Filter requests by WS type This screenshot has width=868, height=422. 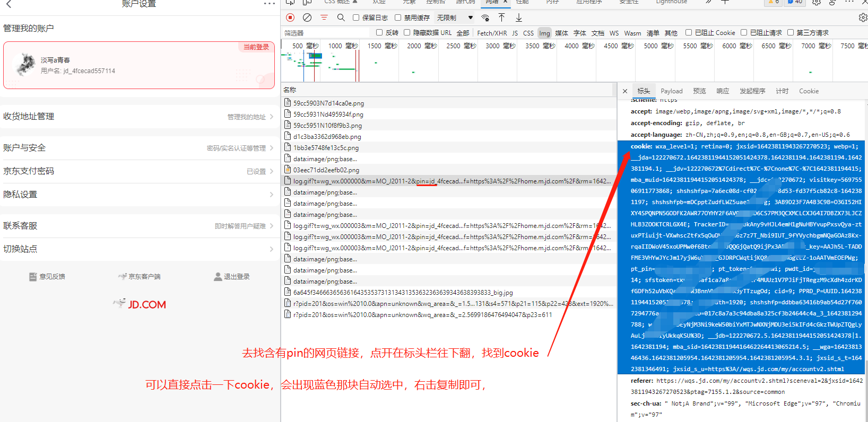pyautogui.click(x=614, y=33)
